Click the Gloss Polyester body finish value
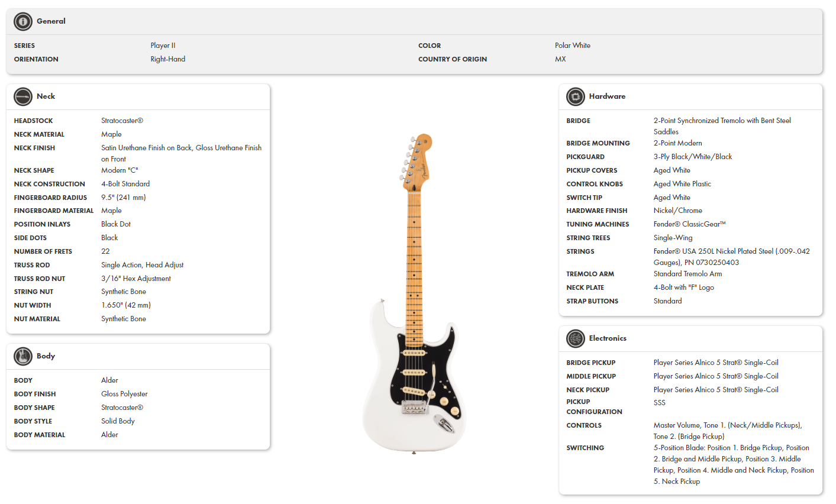Viewport: 836px width, 504px height. (x=124, y=394)
